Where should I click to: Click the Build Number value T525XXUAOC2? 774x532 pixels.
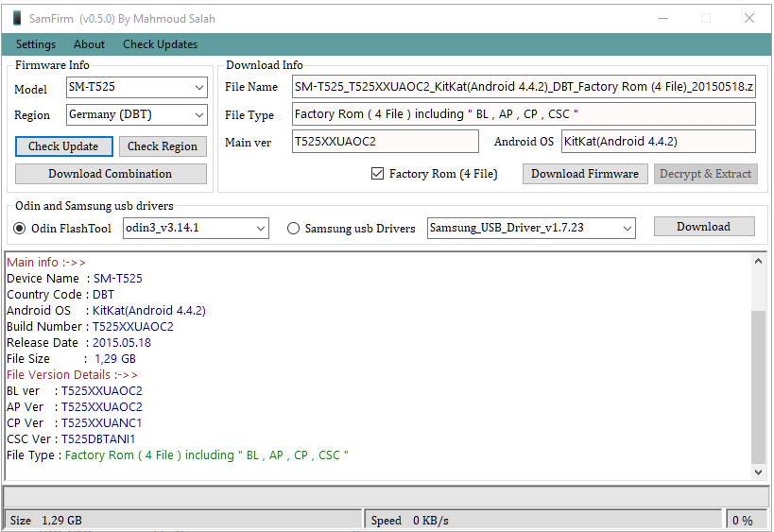133,327
